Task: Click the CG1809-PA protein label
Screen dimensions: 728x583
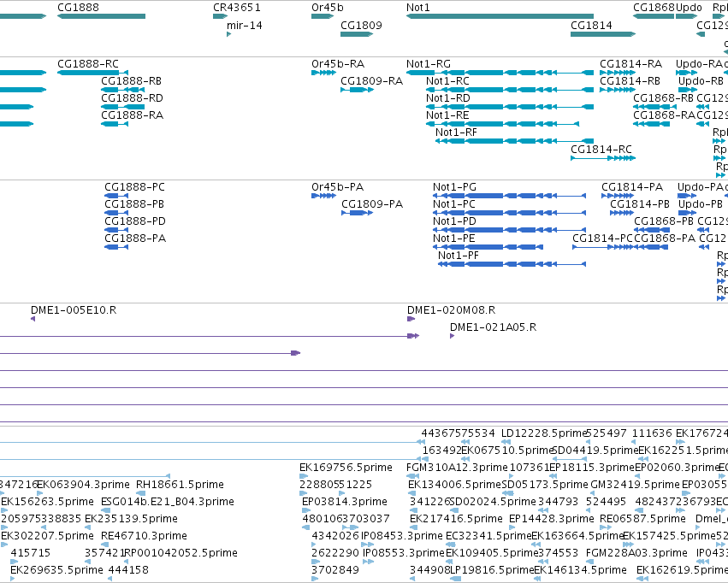Action: point(372,204)
